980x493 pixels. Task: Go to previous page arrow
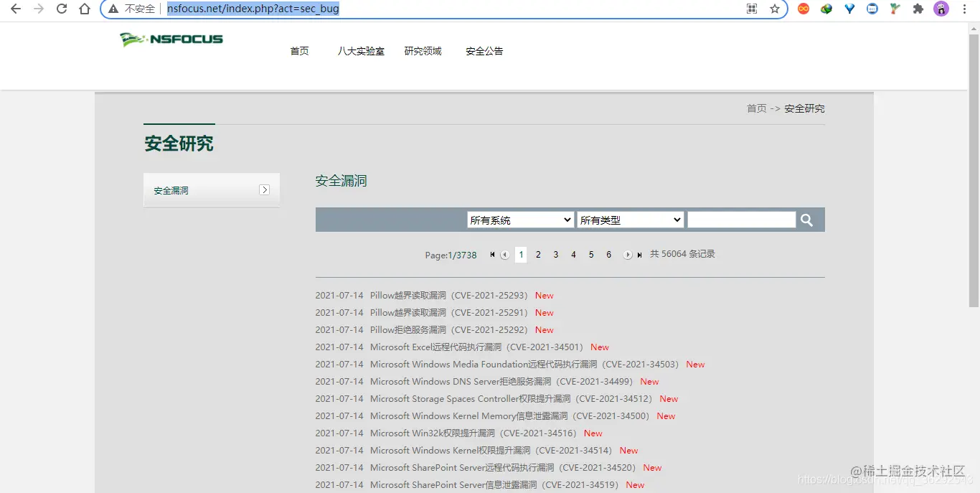click(505, 255)
